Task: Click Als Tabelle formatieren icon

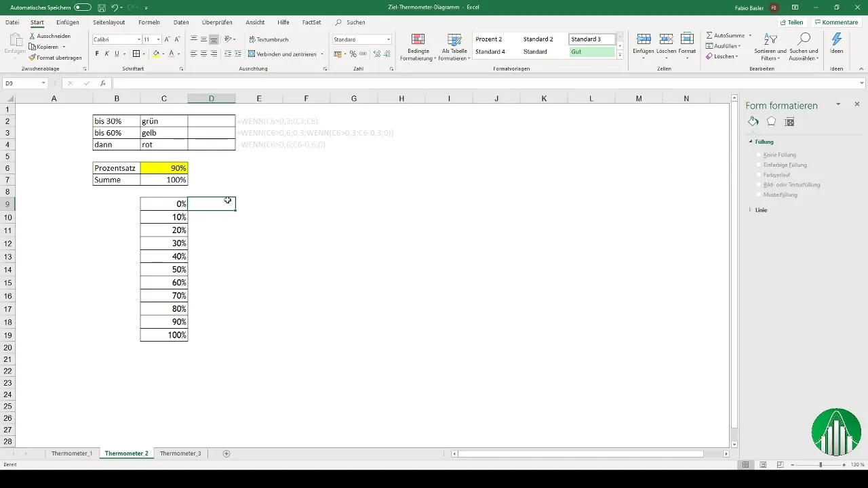Action: point(454,39)
